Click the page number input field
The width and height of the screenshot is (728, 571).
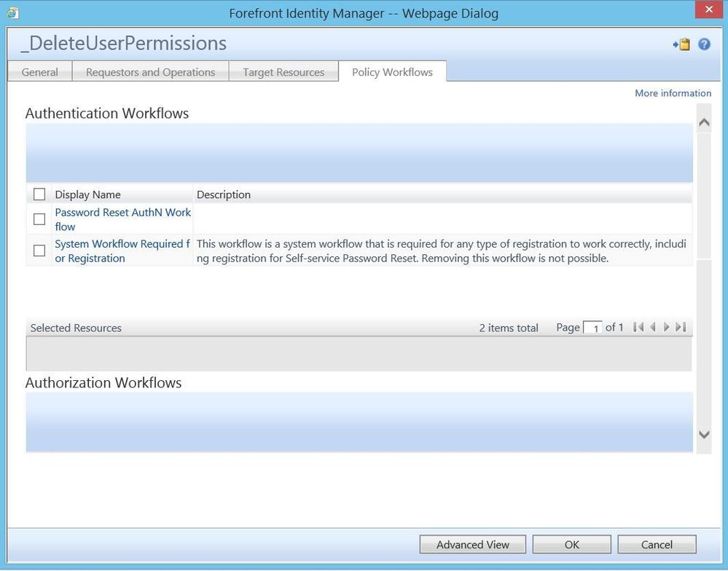[592, 328]
